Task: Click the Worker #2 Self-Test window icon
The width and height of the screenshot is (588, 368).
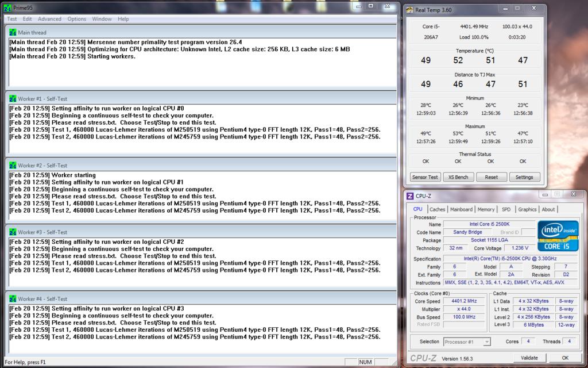Action: (13, 165)
